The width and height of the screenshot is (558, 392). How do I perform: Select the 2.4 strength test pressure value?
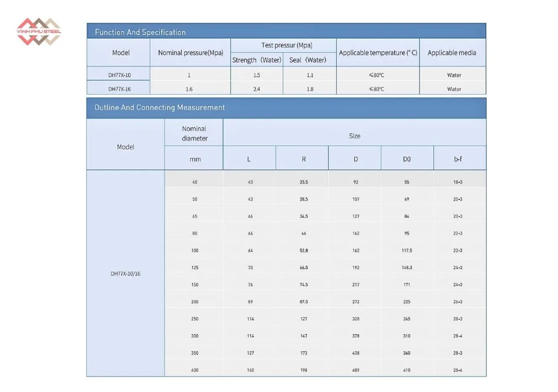[257, 89]
